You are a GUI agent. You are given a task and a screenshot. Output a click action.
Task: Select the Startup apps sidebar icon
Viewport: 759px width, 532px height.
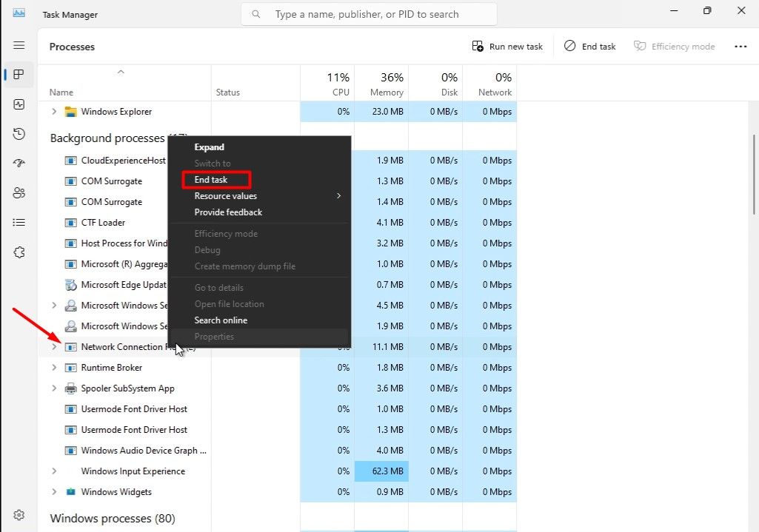click(x=19, y=163)
